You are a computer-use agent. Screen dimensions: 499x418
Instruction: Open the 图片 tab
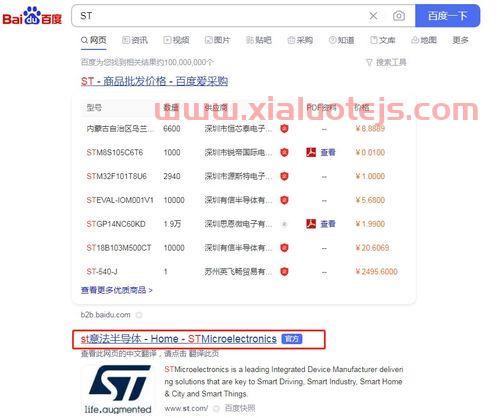(218, 40)
